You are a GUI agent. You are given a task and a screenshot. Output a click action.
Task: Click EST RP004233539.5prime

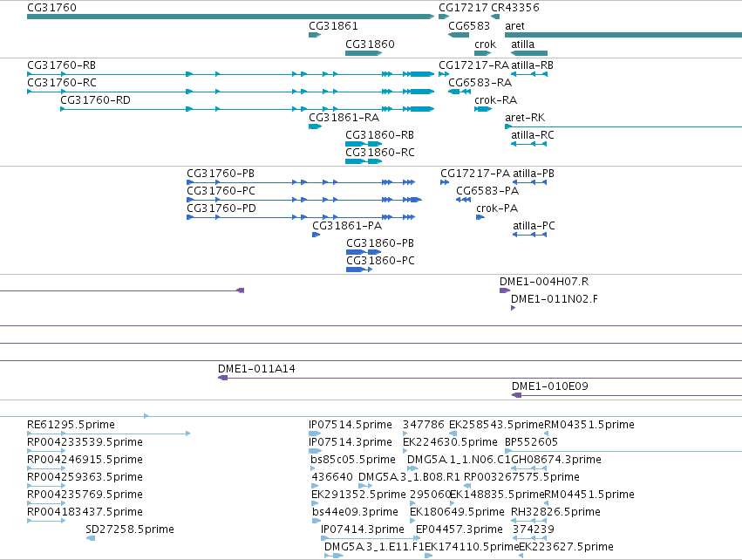point(46,451)
